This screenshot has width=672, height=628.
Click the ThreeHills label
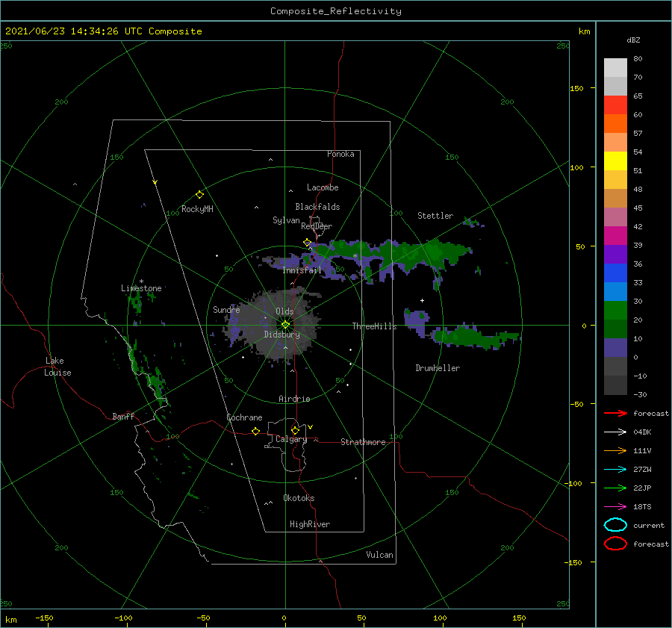point(374,326)
